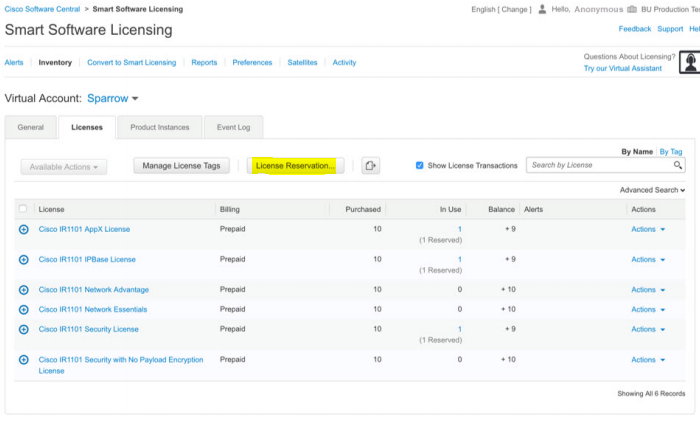Image resolution: width=700 pixels, height=424 pixels.
Task: Click the Balance column header
Action: pos(501,209)
